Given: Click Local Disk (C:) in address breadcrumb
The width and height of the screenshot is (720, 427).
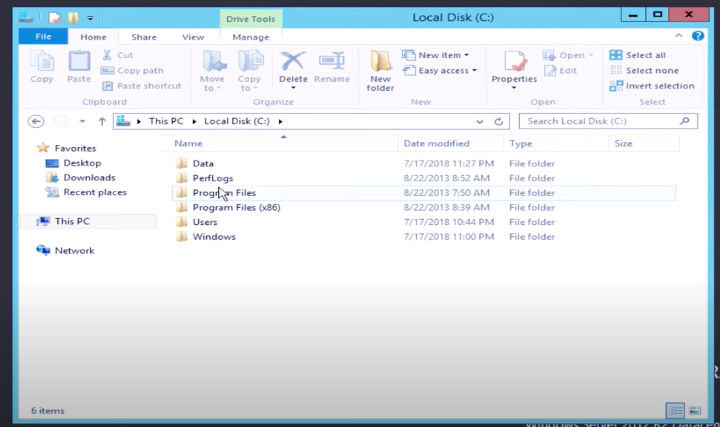Looking at the screenshot, I should tap(237, 121).
